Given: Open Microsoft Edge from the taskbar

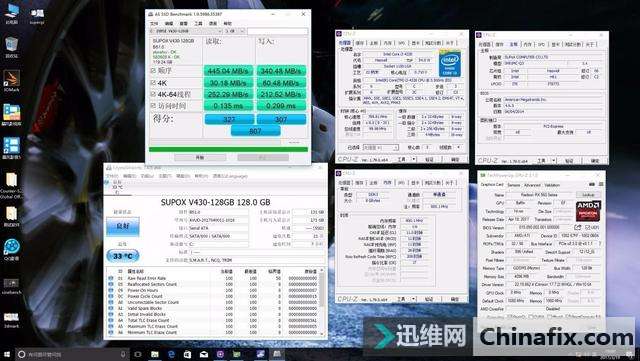Looking at the screenshot, I should coord(171,354).
